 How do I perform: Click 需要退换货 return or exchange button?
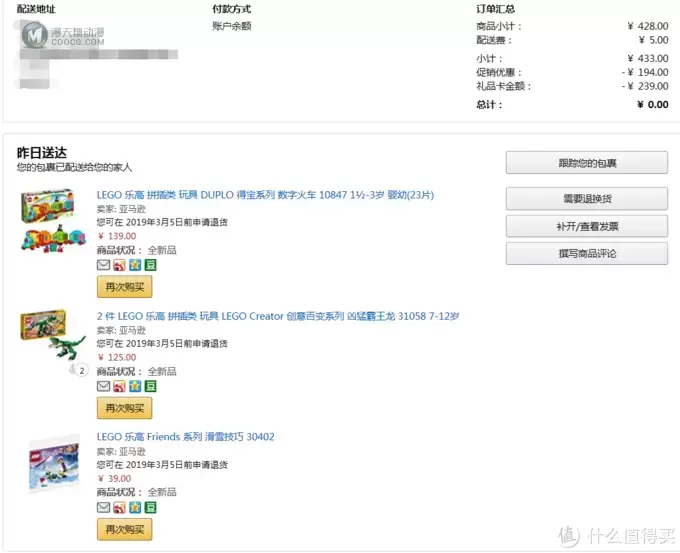click(x=587, y=199)
